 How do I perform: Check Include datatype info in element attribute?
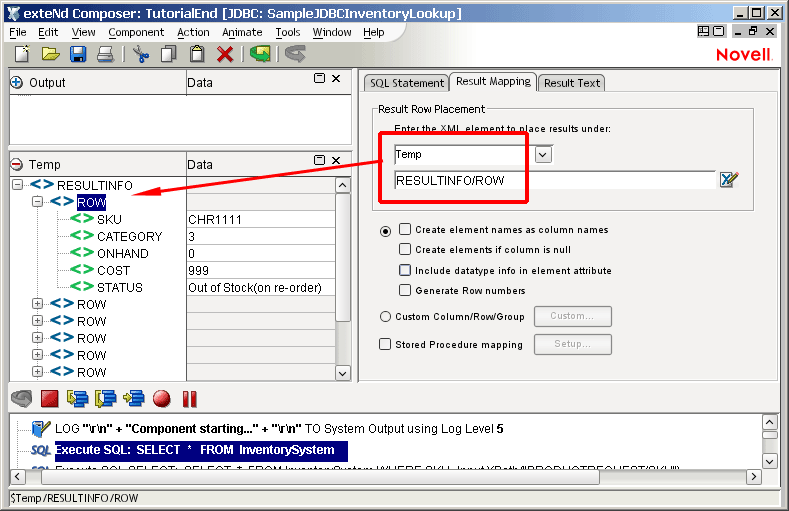click(405, 270)
